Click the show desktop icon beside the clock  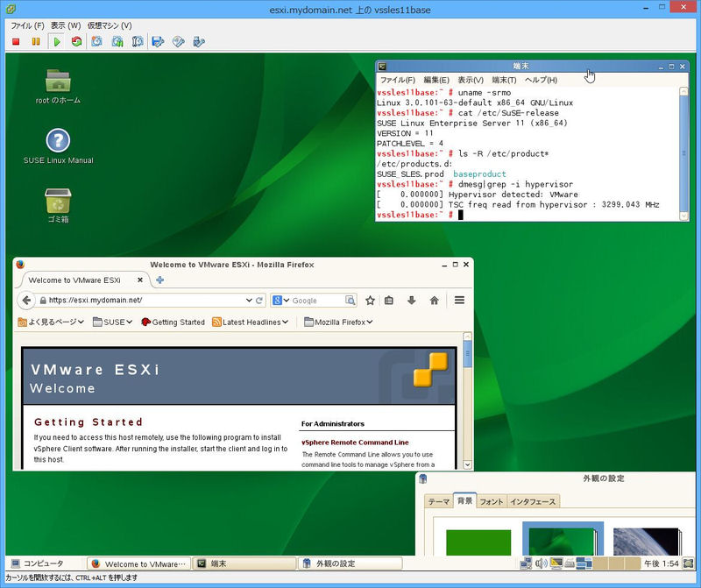pyautogui.click(x=688, y=563)
